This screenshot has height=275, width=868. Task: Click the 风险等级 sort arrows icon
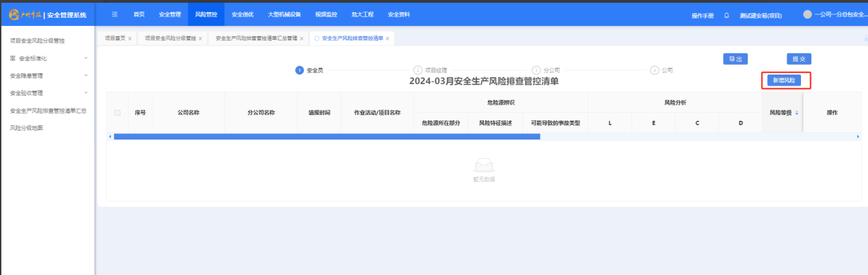click(796, 112)
